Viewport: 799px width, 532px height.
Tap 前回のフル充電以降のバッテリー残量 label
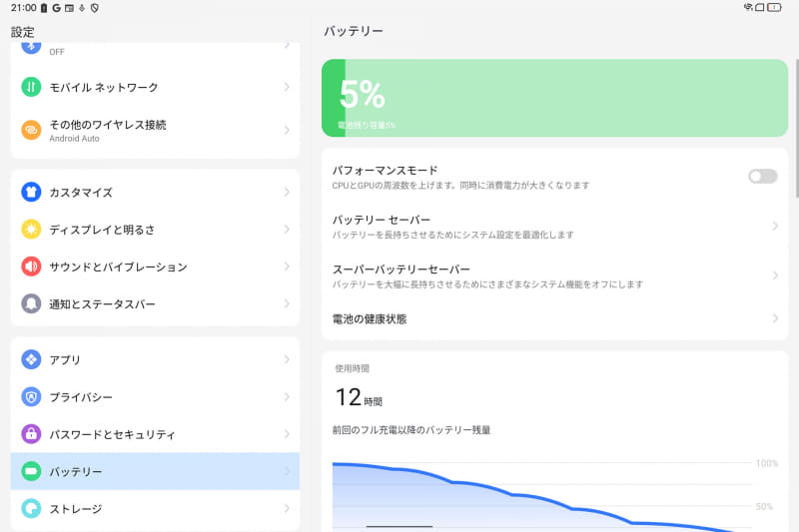(411, 430)
